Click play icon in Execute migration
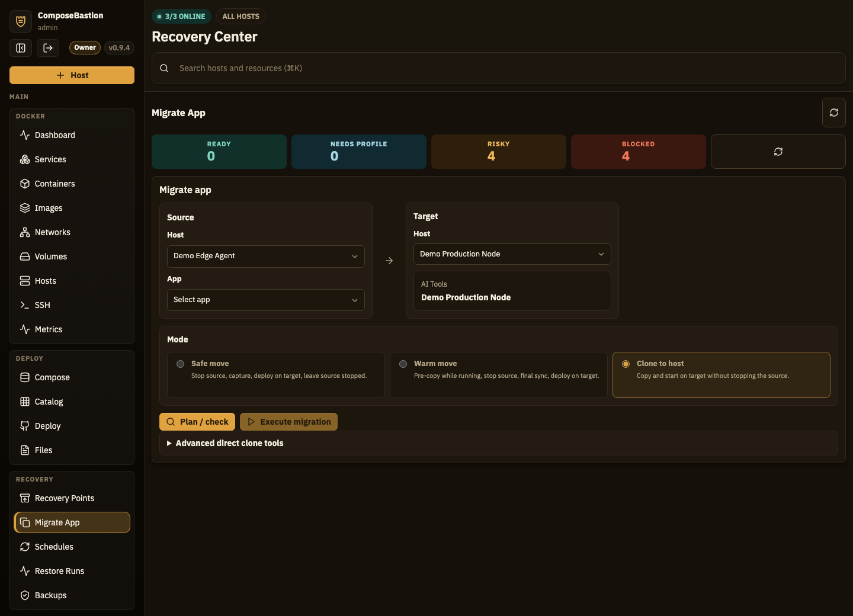Screen dimensions: 853x616 coord(251,422)
